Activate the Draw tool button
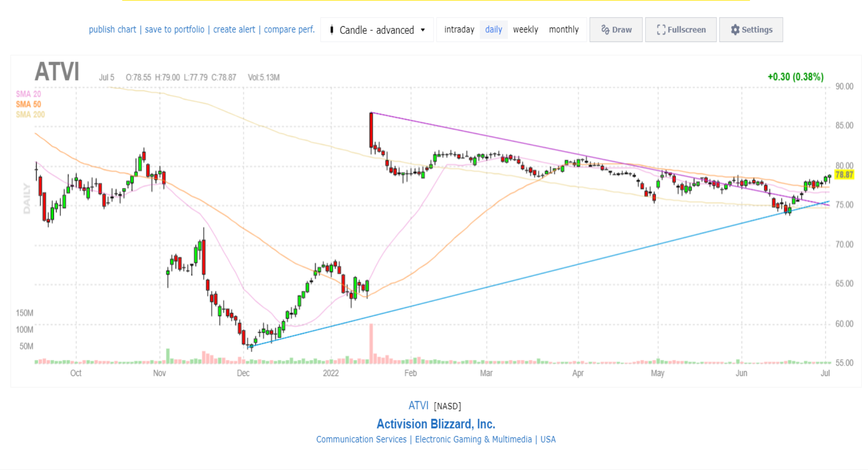 coord(616,30)
